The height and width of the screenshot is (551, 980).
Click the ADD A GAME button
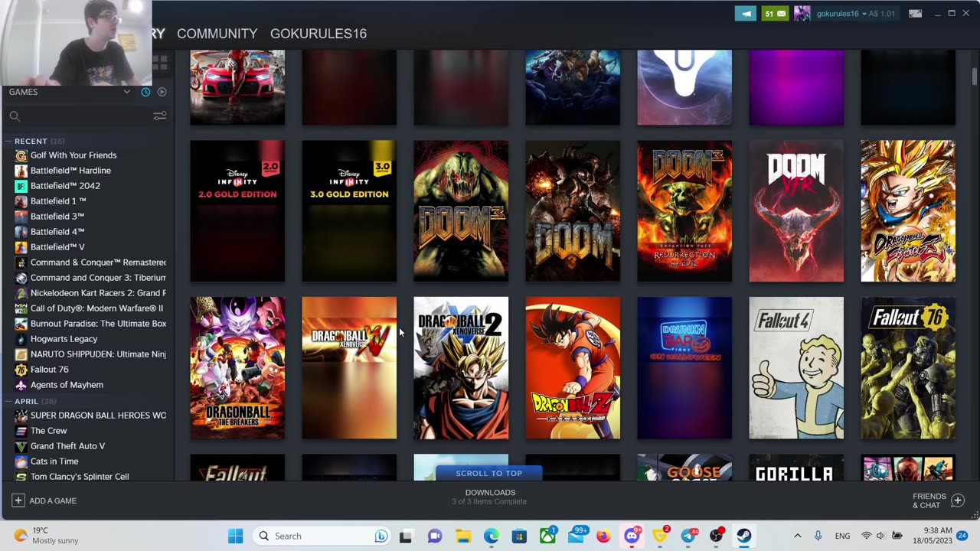(44, 500)
